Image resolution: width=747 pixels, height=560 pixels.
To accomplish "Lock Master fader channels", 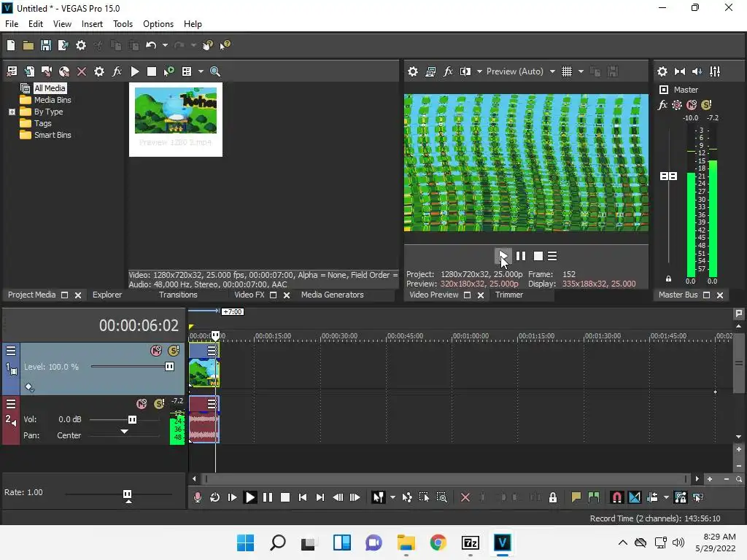I will [x=668, y=279].
